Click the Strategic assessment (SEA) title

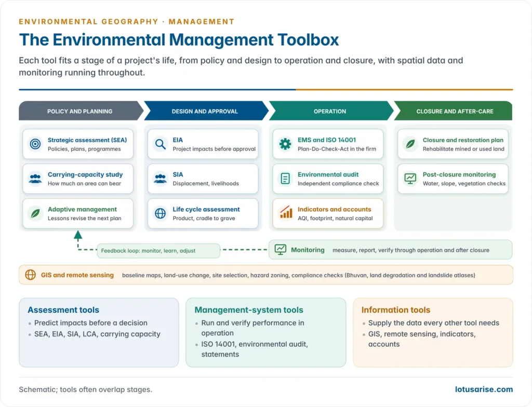point(87,140)
